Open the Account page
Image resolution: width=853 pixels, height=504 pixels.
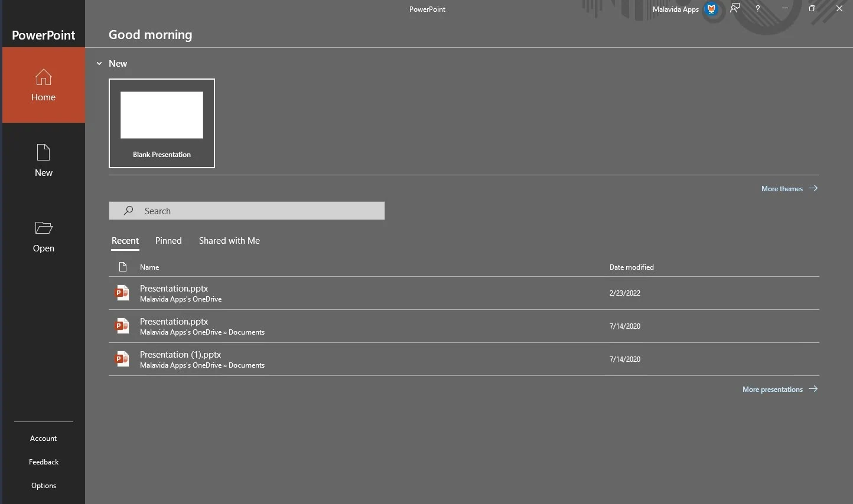pyautogui.click(x=44, y=438)
